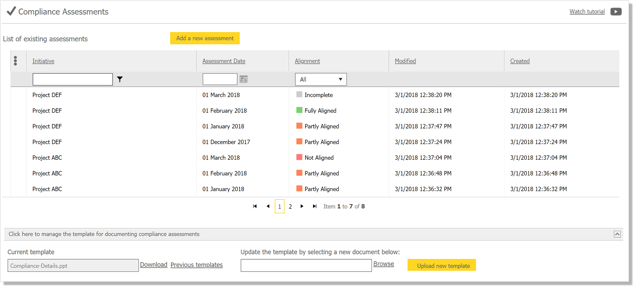Click the Compliance-Details.ppt current template field
This screenshot has height=301, width=644.
(73, 265)
